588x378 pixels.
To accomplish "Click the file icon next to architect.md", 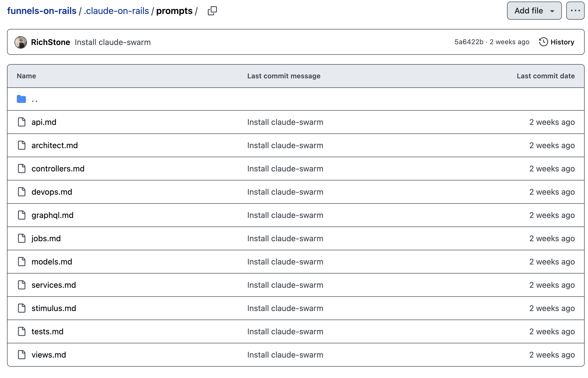I will tap(22, 145).
